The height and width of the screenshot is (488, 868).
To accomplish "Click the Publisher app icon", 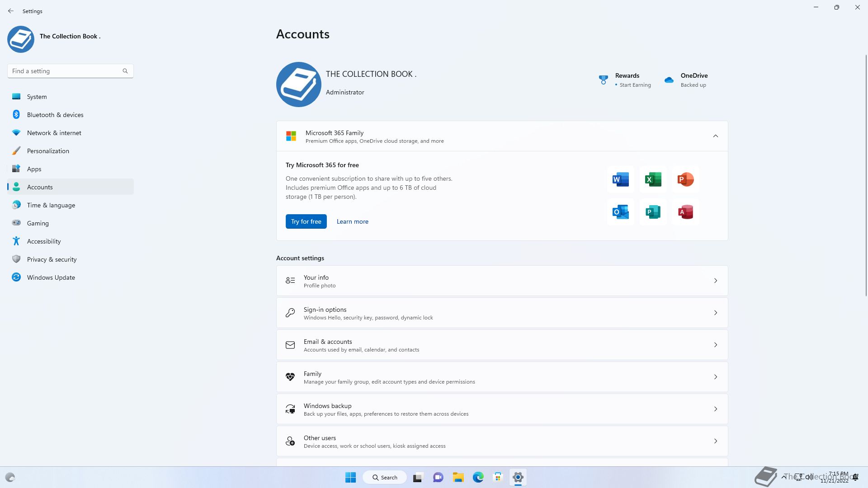I will coord(653,212).
